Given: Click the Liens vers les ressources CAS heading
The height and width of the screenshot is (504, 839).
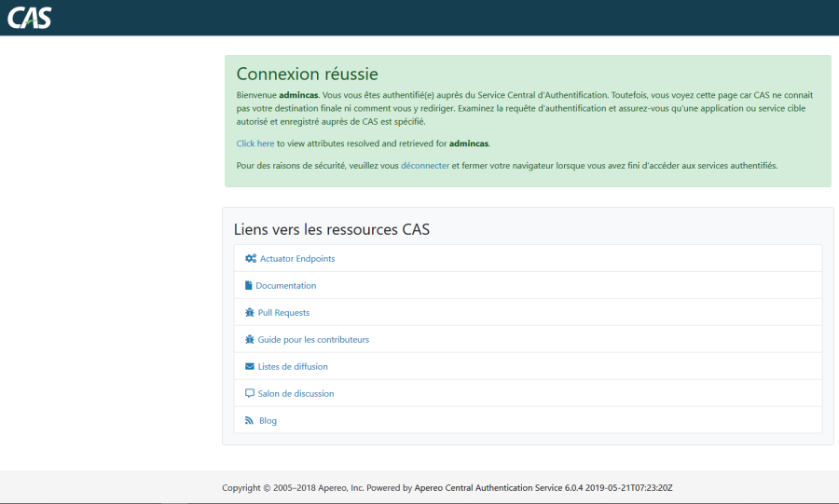Looking at the screenshot, I should click(x=332, y=229).
